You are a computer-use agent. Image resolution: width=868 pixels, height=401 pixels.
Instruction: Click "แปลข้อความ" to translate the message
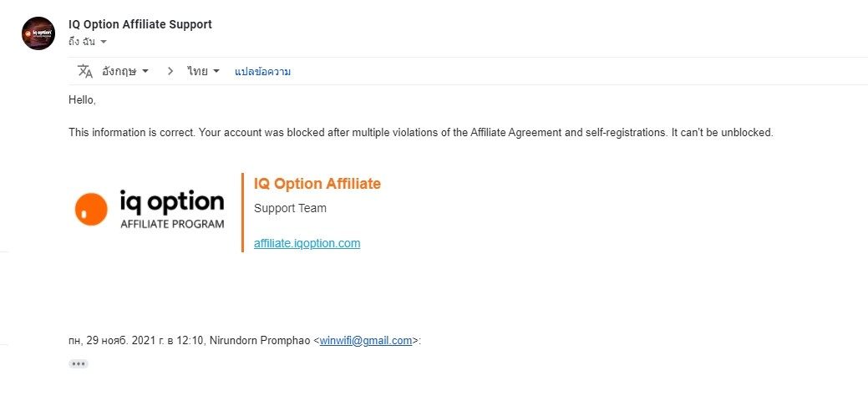(x=262, y=72)
